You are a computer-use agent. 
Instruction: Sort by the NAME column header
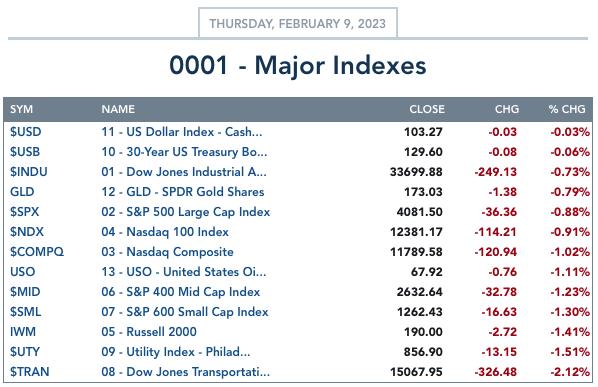pos(118,109)
